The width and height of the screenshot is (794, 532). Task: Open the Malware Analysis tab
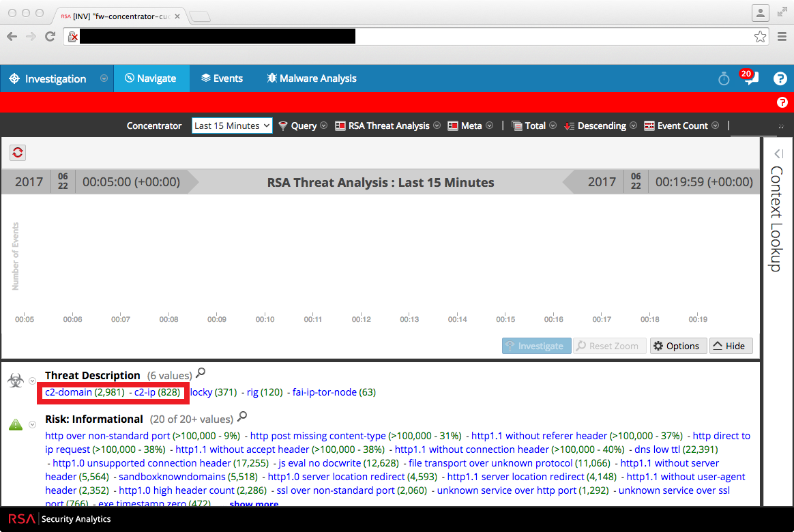point(311,78)
